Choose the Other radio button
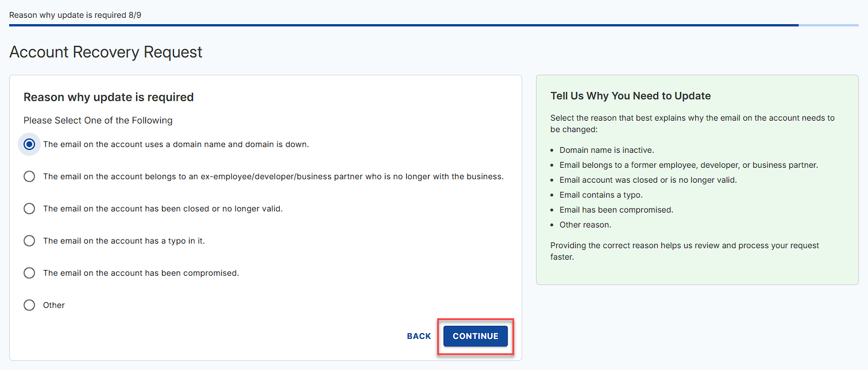Image resolution: width=868 pixels, height=370 pixels. pos(29,305)
